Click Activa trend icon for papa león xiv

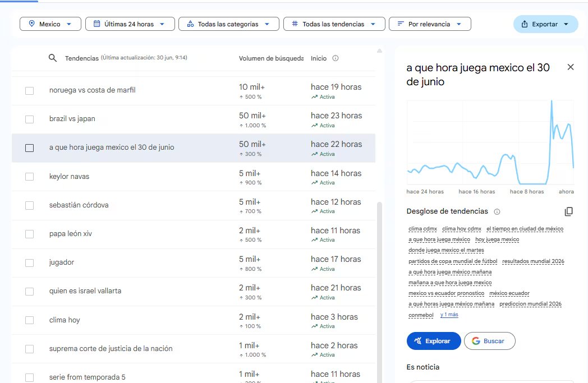pyautogui.click(x=314, y=240)
